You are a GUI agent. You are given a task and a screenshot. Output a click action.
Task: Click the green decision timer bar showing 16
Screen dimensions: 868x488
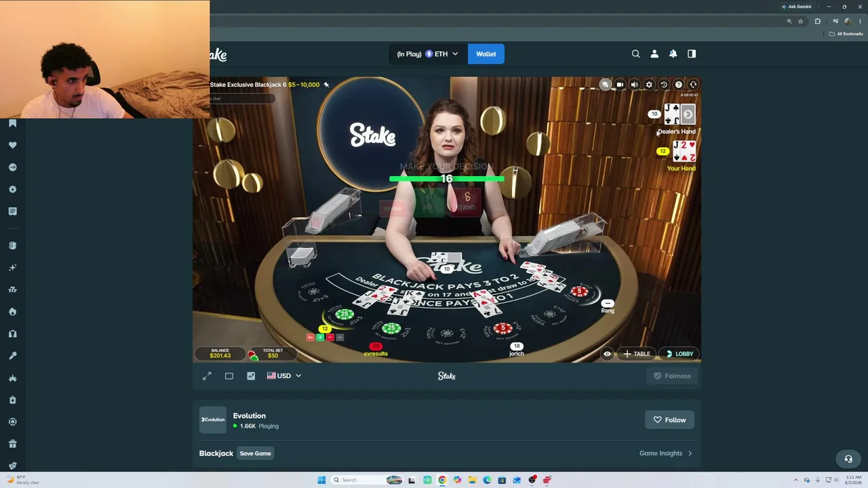pyautogui.click(x=446, y=179)
